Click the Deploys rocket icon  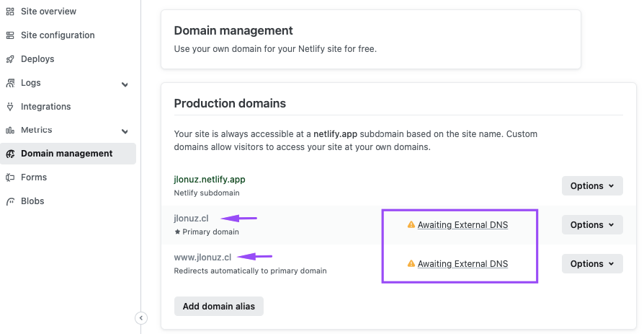(x=10, y=59)
